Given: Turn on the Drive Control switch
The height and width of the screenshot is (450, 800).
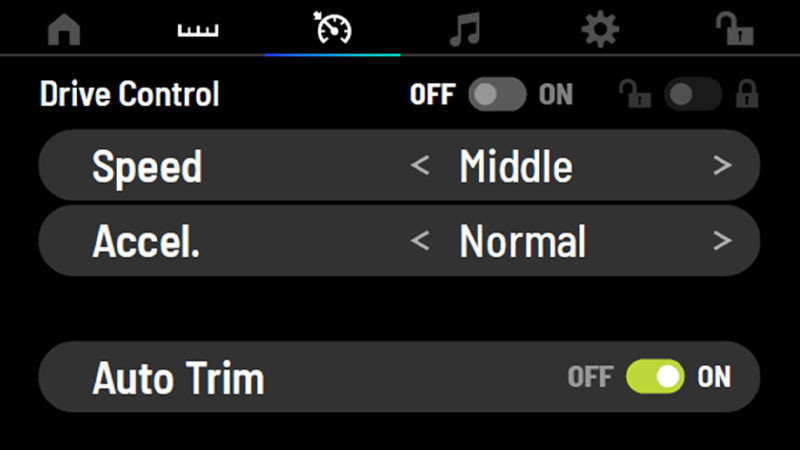Looking at the screenshot, I should 497,94.
